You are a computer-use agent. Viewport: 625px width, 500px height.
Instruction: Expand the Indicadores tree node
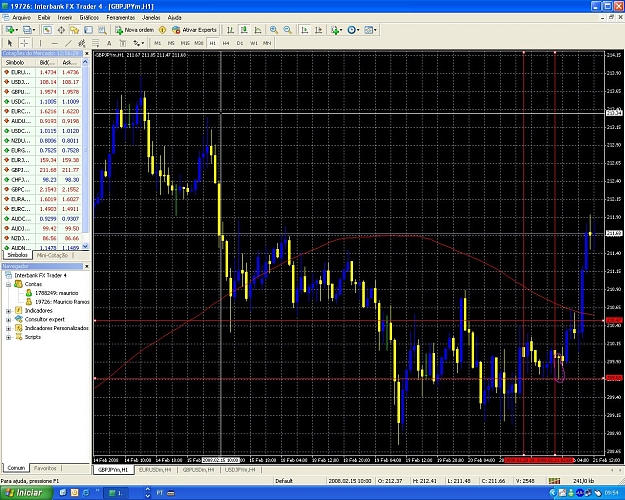[8, 311]
